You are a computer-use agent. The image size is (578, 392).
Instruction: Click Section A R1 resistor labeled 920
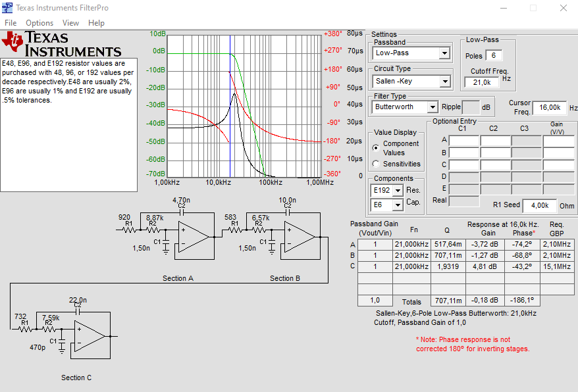[128, 230]
